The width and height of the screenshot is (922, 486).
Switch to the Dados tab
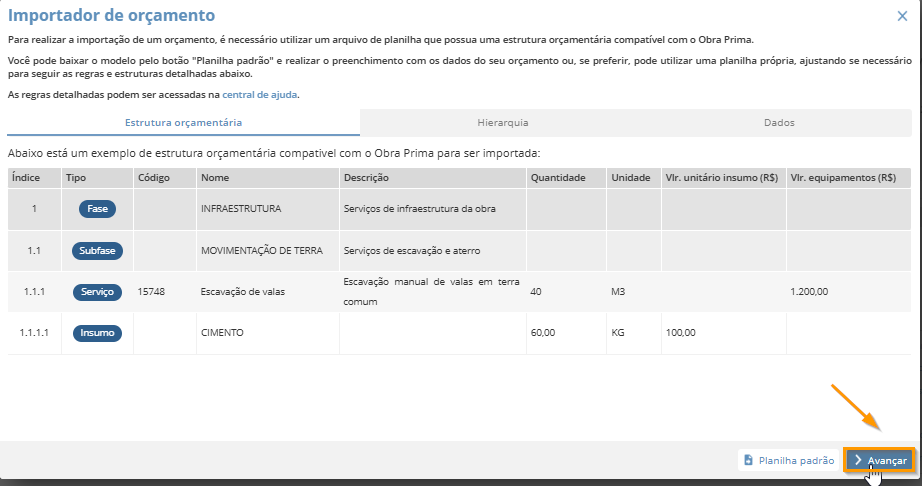[779, 122]
